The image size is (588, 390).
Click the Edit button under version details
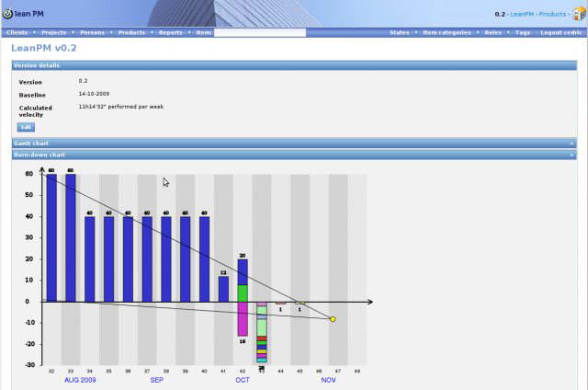[26, 127]
